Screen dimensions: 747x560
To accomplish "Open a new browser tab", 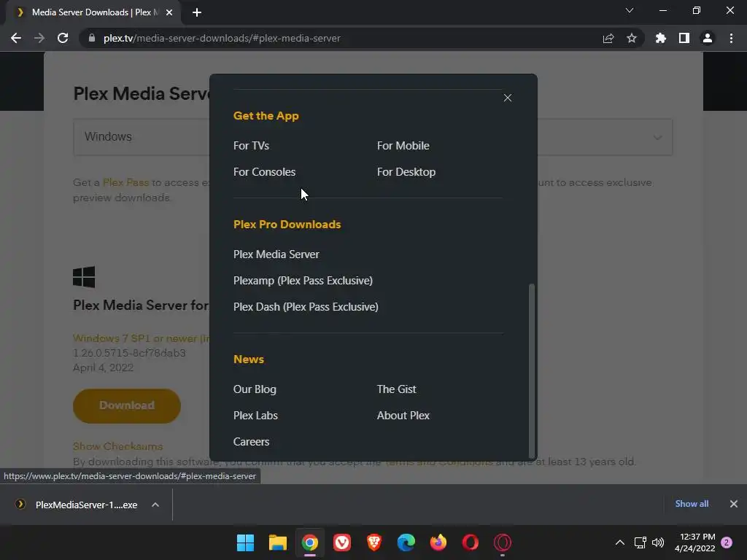I will tap(197, 12).
